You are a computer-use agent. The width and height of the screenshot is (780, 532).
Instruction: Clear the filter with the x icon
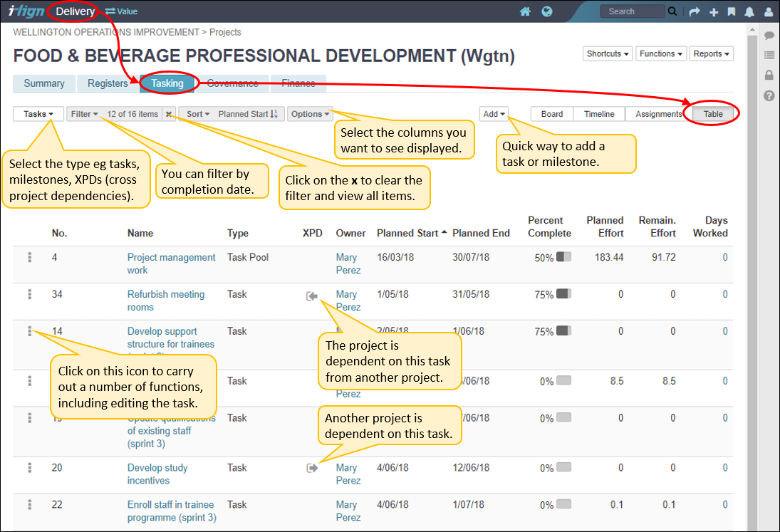point(169,114)
